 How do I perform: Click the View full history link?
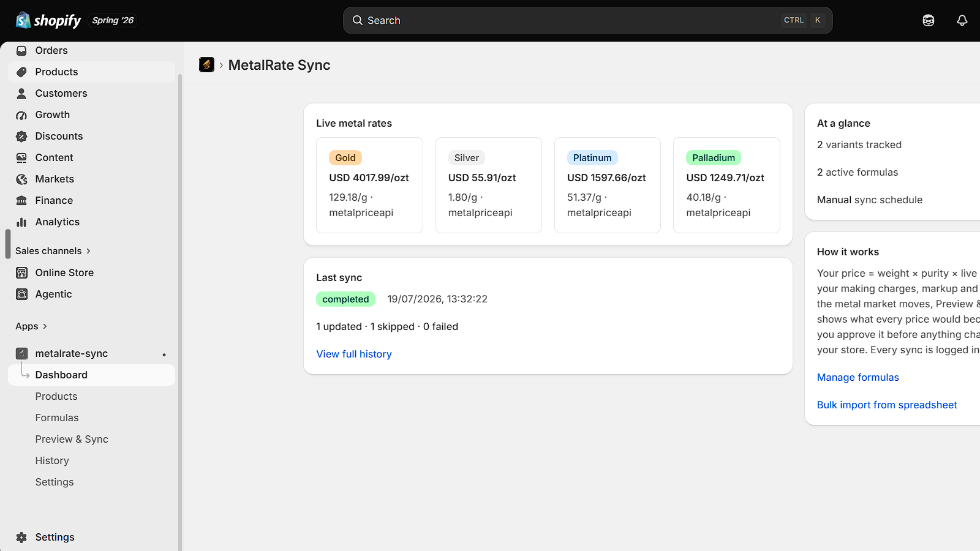tap(354, 354)
